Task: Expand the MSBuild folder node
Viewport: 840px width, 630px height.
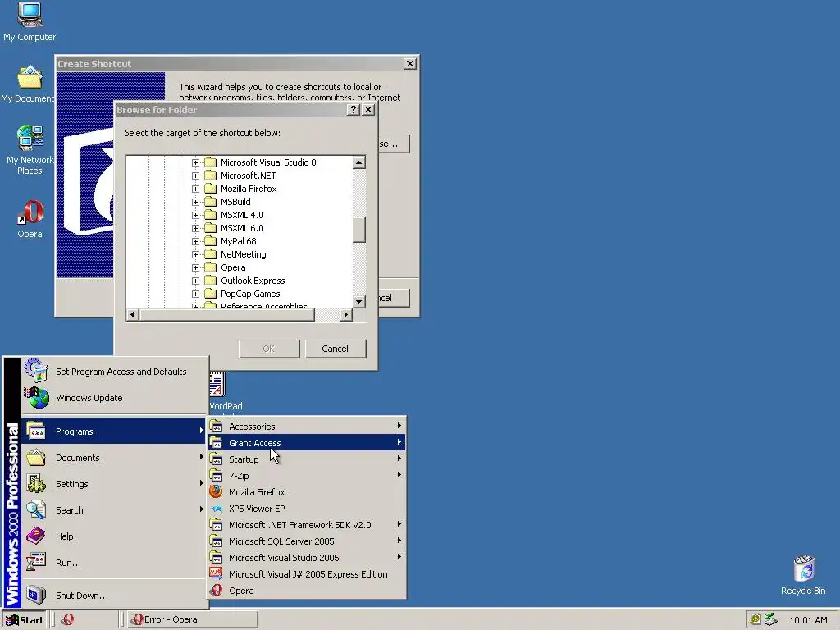Action: (x=195, y=202)
